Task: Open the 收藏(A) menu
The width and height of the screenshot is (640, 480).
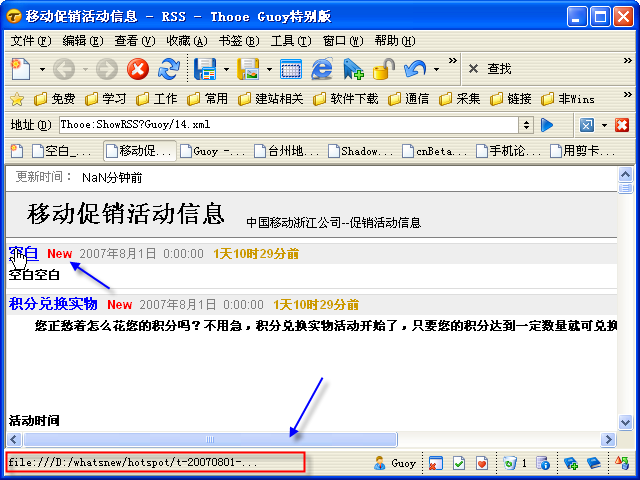Action: pyautogui.click(x=187, y=41)
